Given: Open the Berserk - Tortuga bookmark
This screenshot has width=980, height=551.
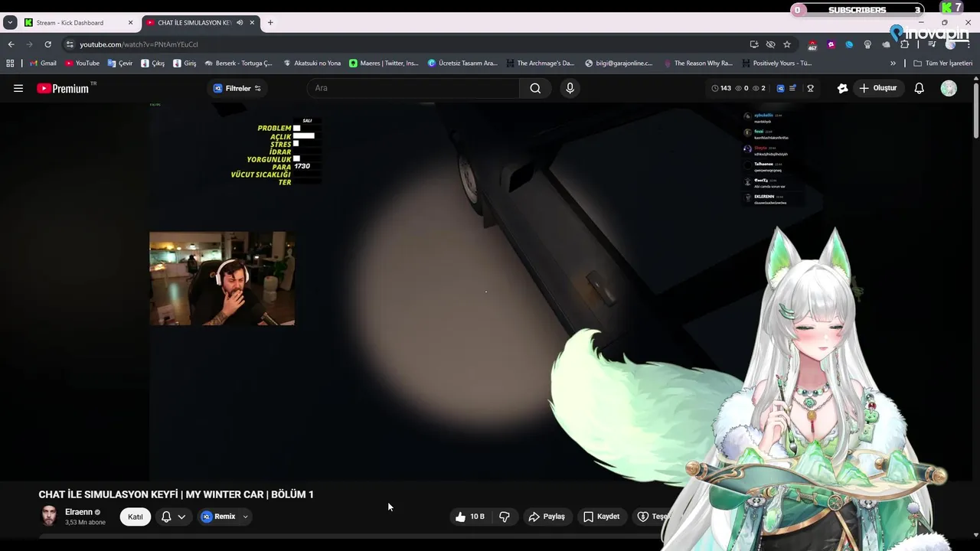Looking at the screenshot, I should [x=239, y=64].
